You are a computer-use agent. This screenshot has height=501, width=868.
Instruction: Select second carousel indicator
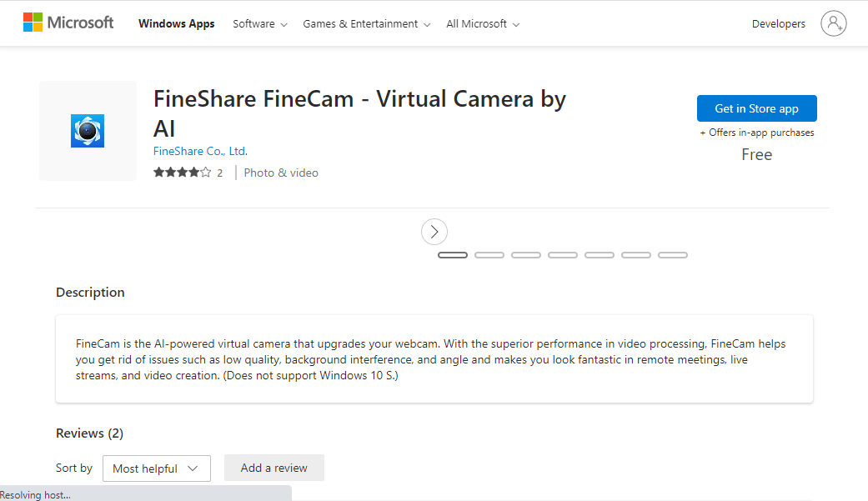click(x=489, y=255)
